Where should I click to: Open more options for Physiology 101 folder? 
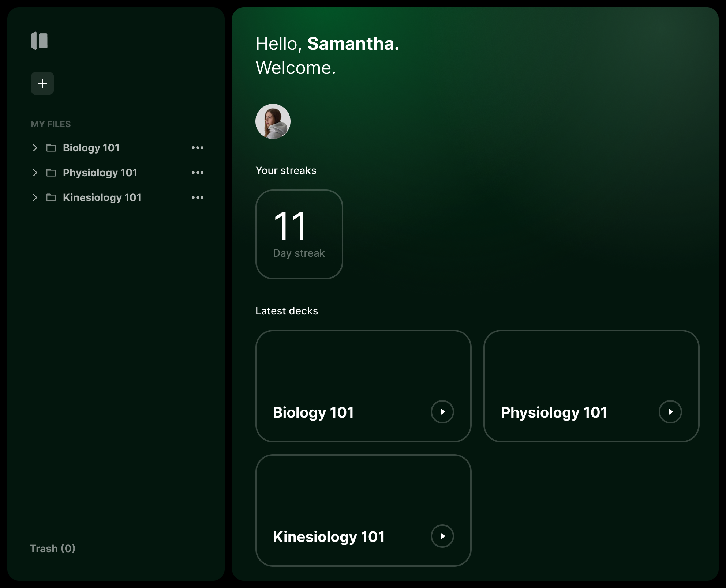pos(198,173)
